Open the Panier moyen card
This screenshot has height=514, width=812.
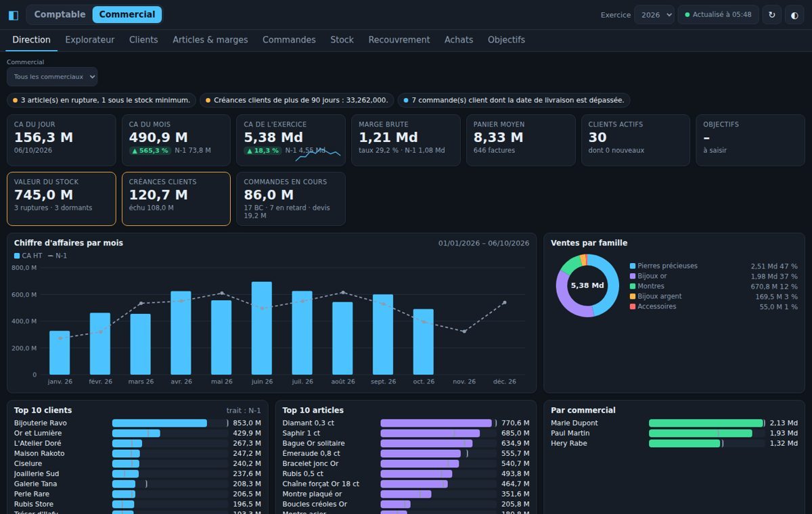click(521, 140)
